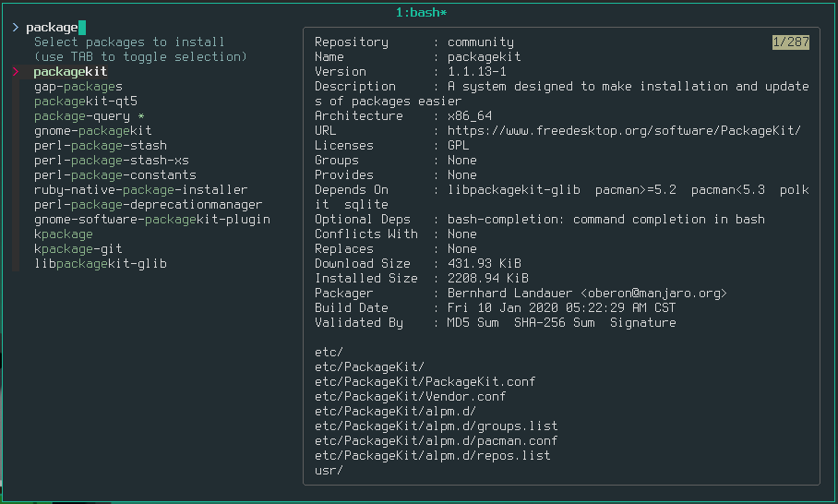Viewport: 838px width, 504px height.
Task: Click the etc/PackageKit/PackageKit.conf file path
Action: point(425,382)
